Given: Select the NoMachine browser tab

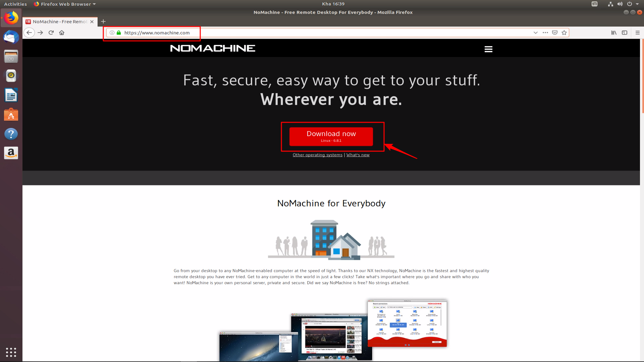Looking at the screenshot, I should pos(60,21).
